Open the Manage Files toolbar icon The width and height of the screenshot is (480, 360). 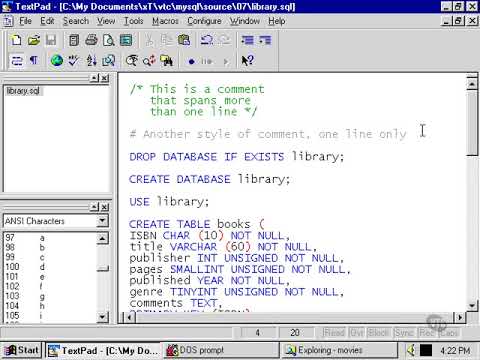pyautogui.click(x=74, y=40)
